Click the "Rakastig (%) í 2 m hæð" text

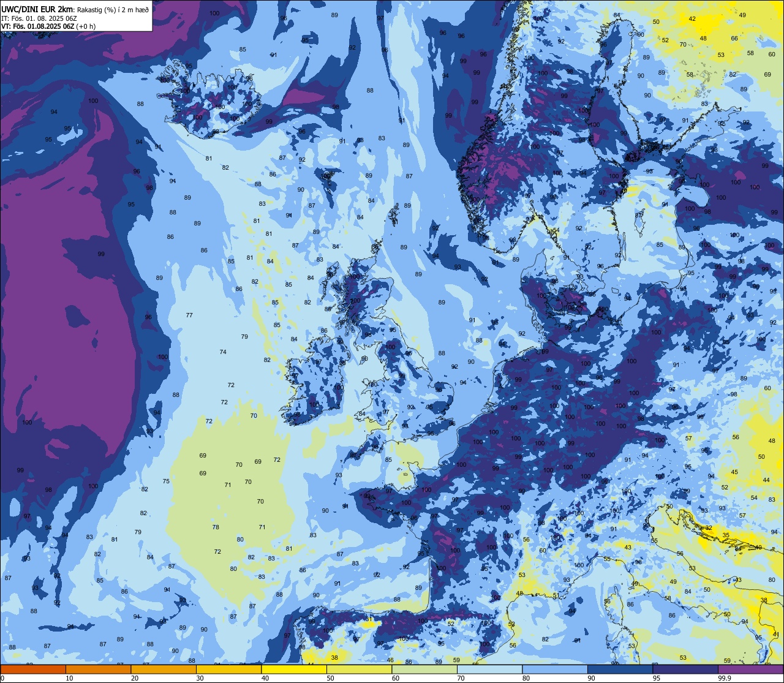pyautogui.click(x=113, y=10)
